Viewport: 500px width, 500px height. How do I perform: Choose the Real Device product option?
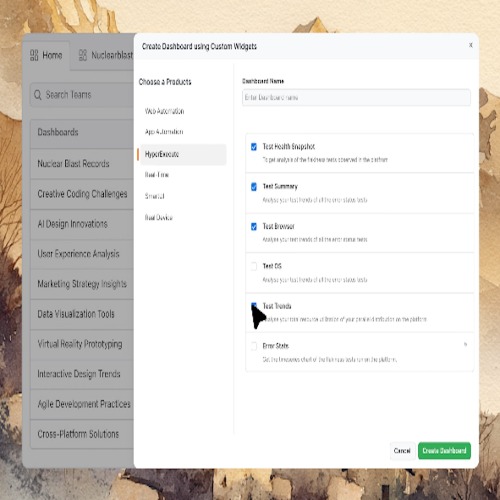(x=158, y=218)
